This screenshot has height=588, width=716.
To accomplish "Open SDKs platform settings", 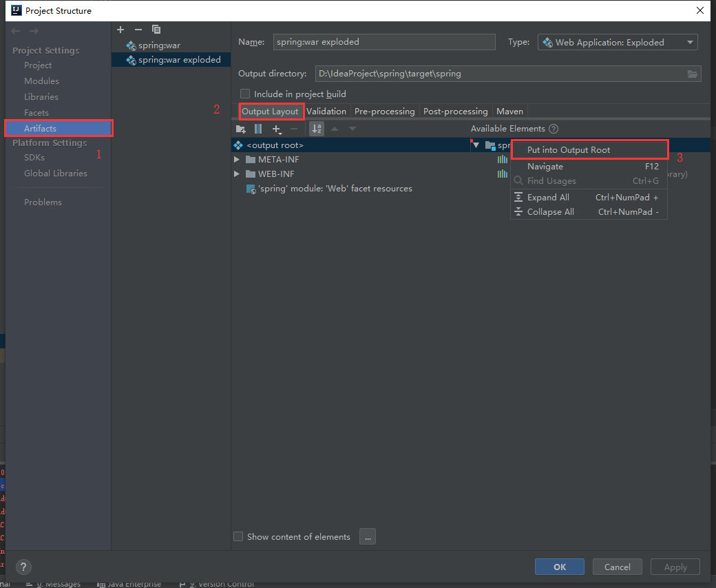I will tap(34, 158).
